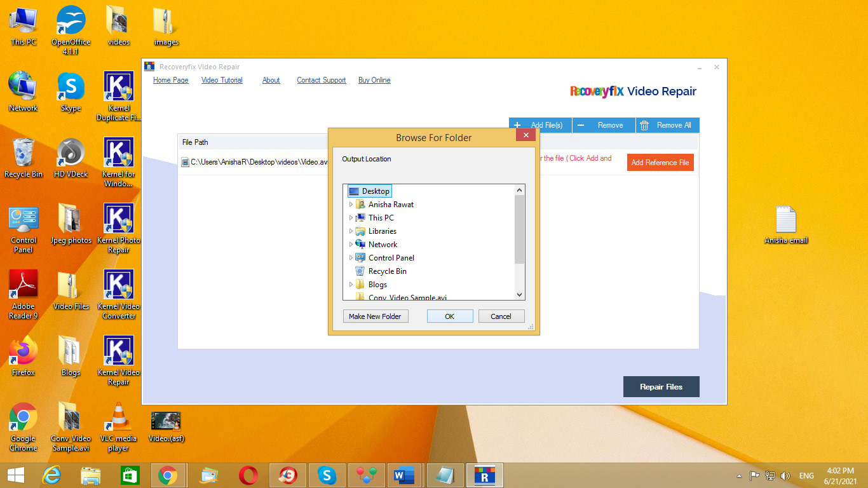Click the Add File(s) button
The image size is (868, 488).
coord(540,125)
